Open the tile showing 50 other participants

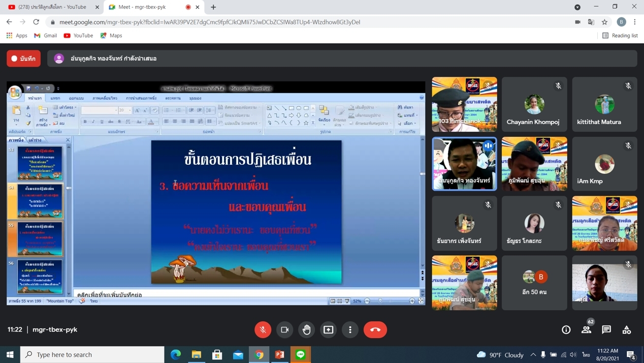click(534, 283)
